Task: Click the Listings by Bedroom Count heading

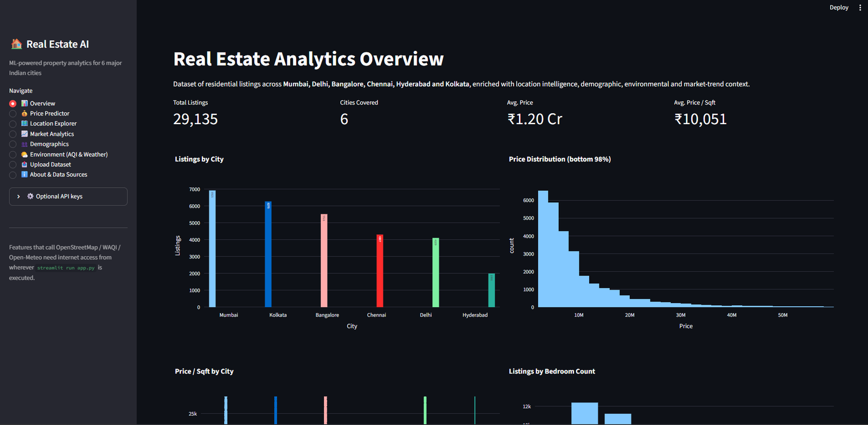Action: pyautogui.click(x=552, y=371)
